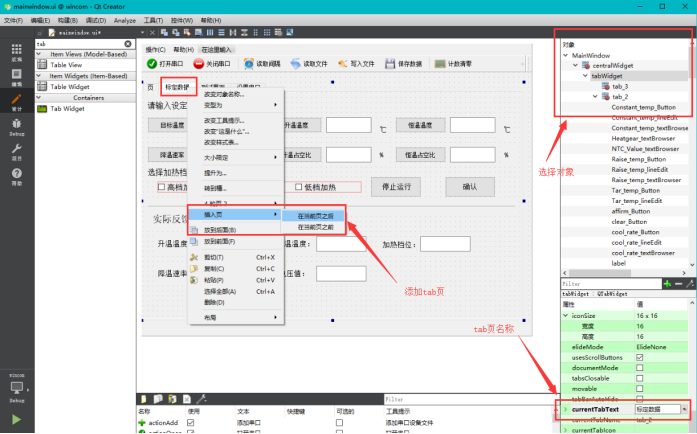Toggle the documentMode checkbox
The height and width of the screenshot is (434, 697).
point(639,368)
